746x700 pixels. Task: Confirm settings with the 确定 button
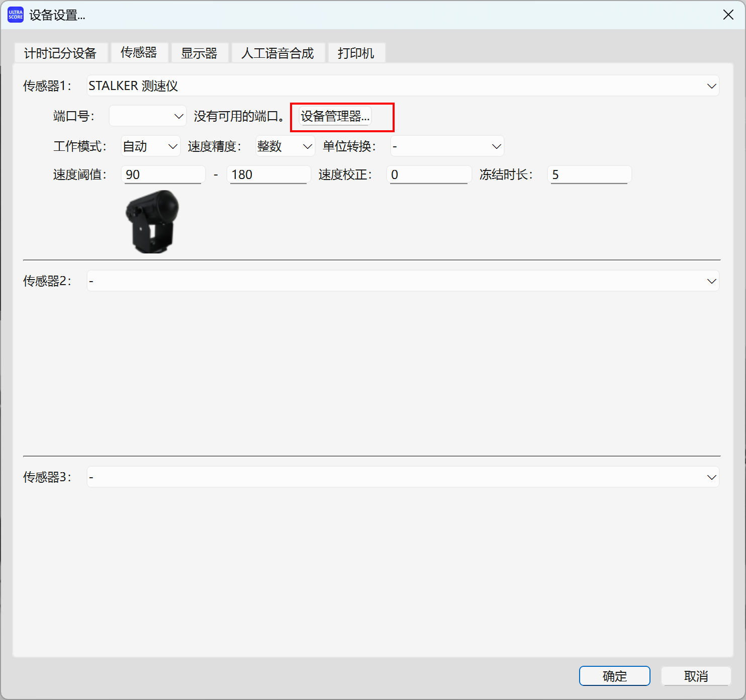point(615,676)
